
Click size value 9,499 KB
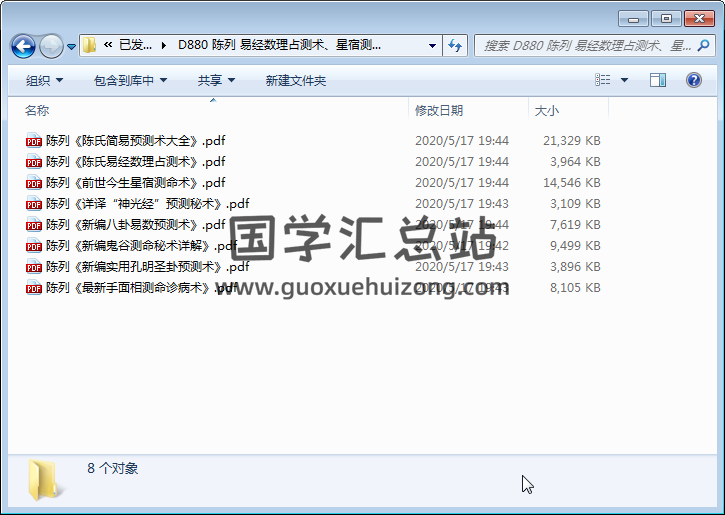[575, 245]
